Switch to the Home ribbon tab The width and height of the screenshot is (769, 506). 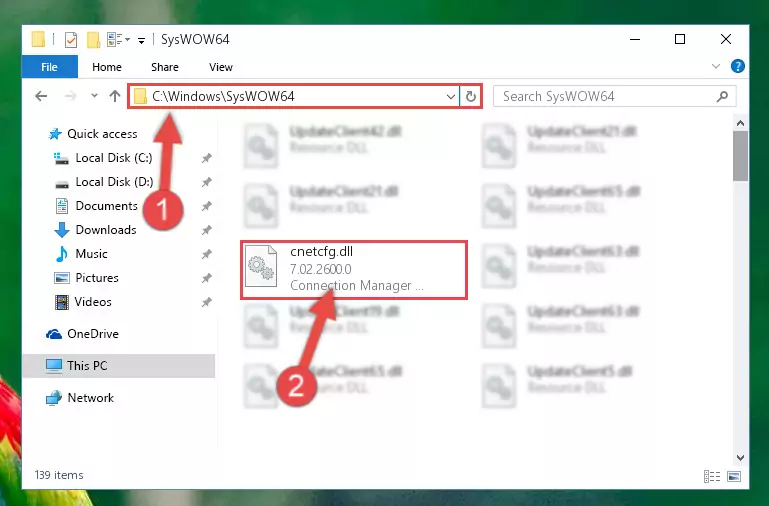click(x=107, y=67)
